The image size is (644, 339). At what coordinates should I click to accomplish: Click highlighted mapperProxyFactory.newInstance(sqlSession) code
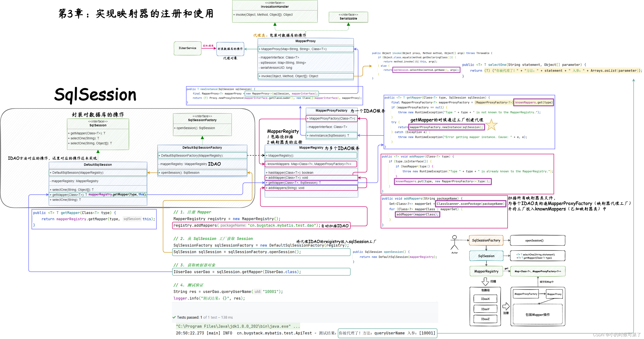click(x=446, y=127)
